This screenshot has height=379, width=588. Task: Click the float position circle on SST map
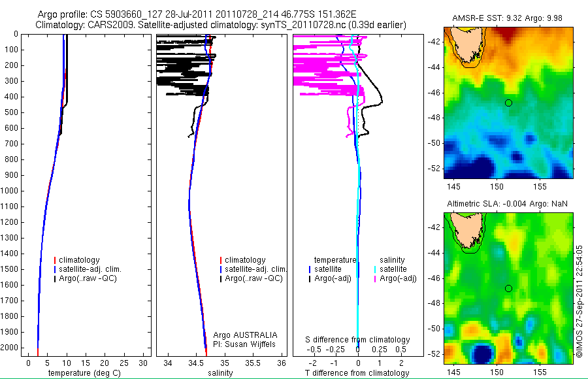click(x=508, y=103)
